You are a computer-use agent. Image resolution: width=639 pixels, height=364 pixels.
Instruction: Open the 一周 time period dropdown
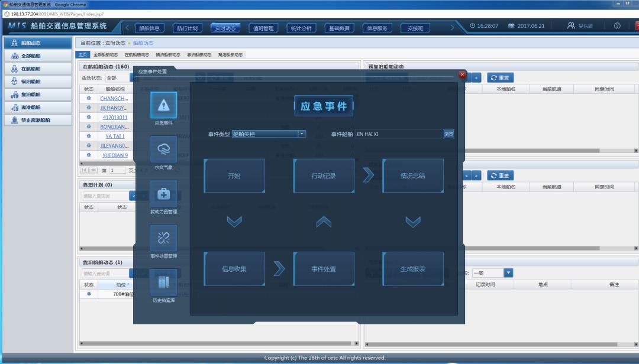pos(508,273)
